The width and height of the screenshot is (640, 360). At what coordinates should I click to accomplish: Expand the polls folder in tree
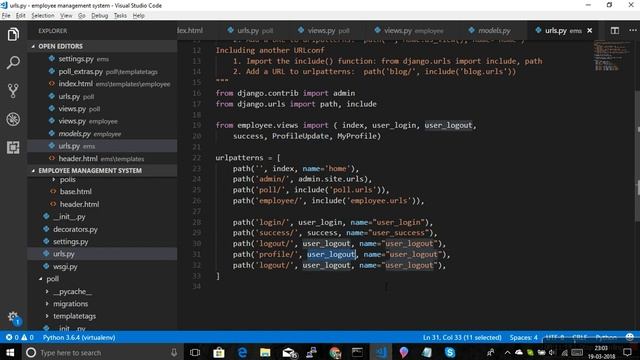pyautogui.click(x=102, y=180)
